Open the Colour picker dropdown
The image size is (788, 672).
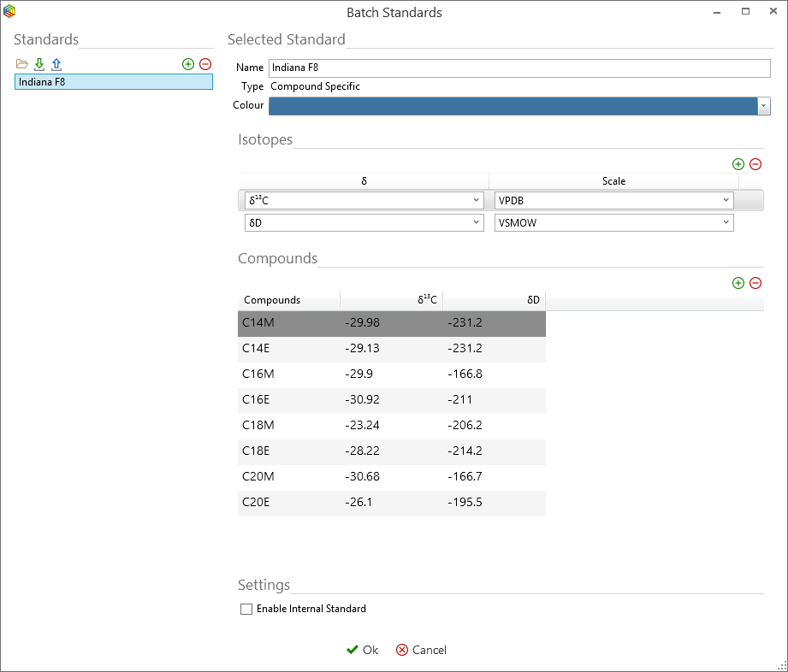tap(763, 106)
